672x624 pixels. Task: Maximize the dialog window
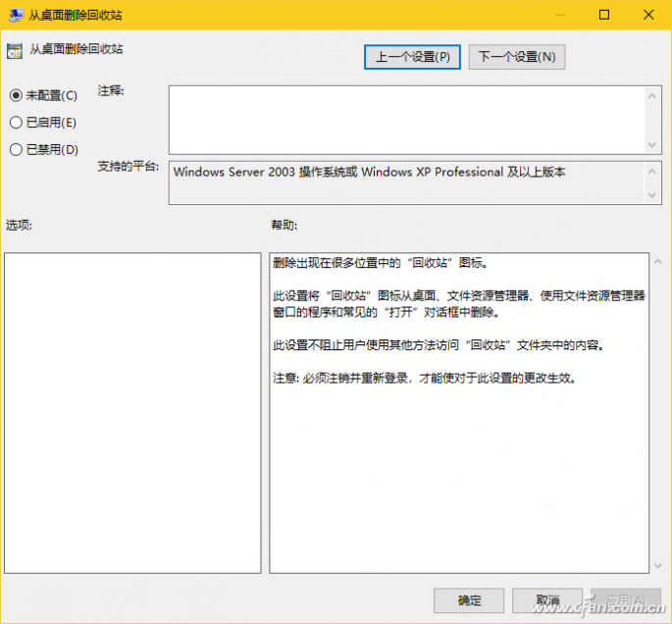[x=604, y=15]
